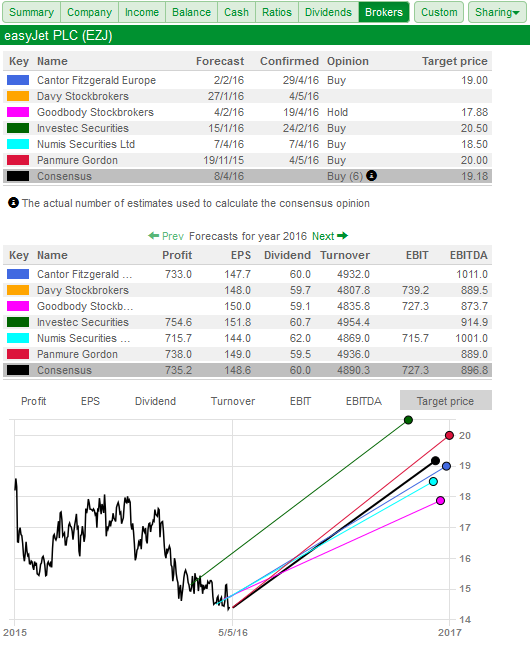Click the info icon before the footnote text
530x652 pixels.
point(13,203)
